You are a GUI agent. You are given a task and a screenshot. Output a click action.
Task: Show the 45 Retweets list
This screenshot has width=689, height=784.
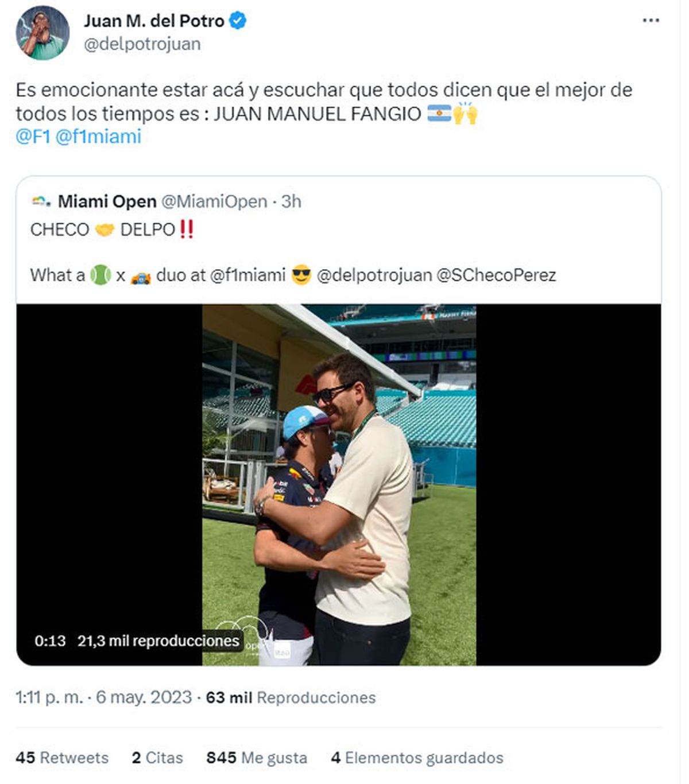click(62, 758)
